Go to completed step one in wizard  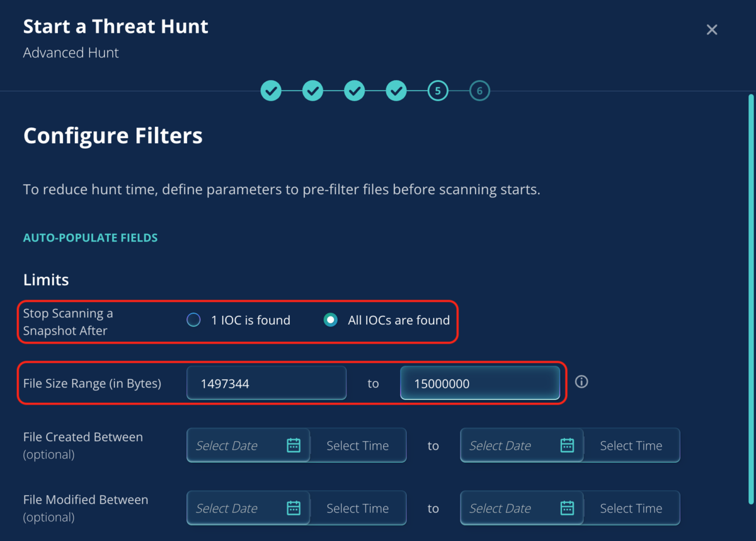point(271,91)
